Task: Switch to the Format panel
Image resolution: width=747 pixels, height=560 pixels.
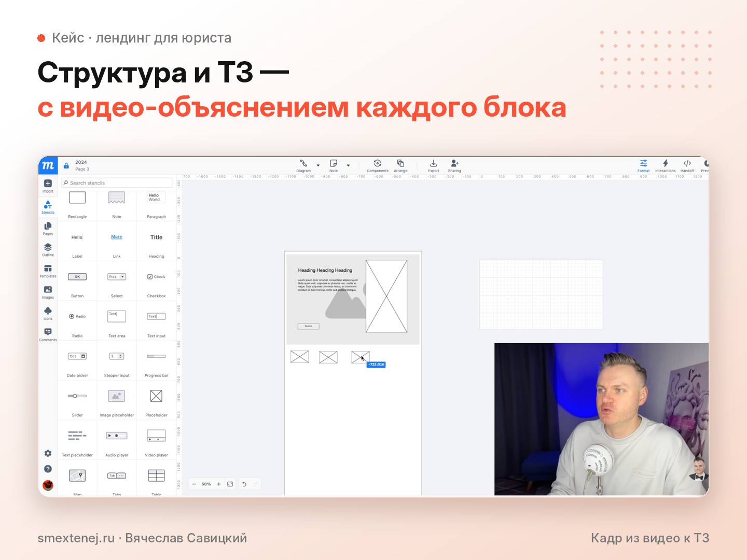Action: (643, 165)
